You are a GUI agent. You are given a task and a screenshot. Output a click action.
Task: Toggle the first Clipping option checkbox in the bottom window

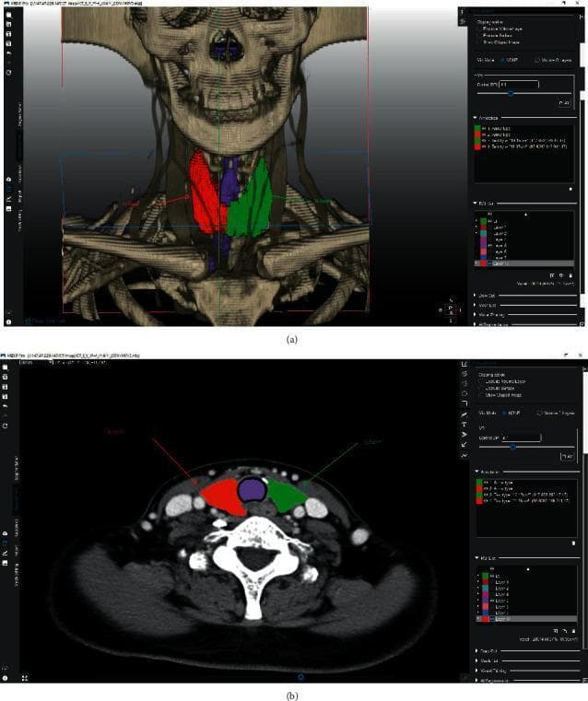coord(481,381)
